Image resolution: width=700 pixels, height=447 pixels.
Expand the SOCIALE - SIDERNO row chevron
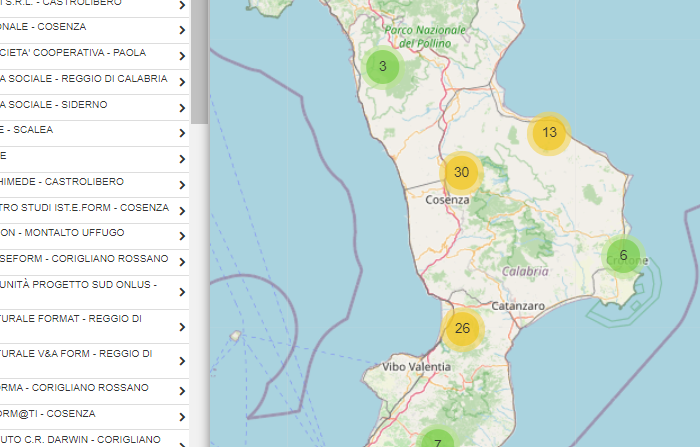[182, 108]
